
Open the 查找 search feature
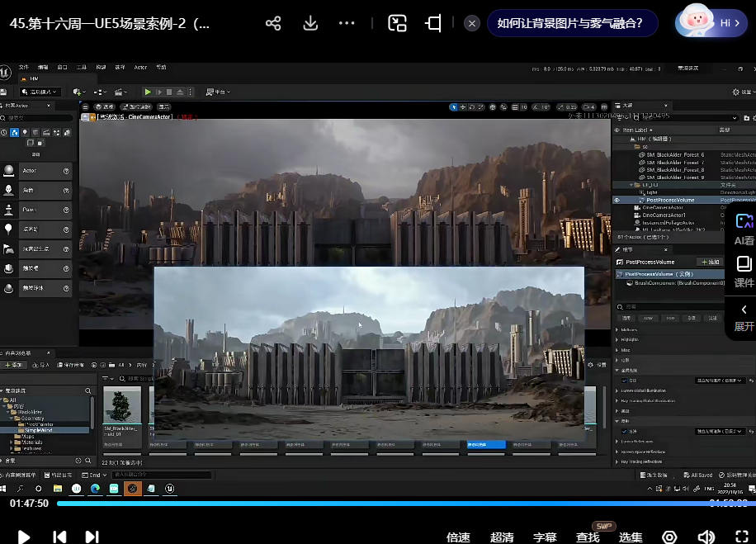click(588, 537)
